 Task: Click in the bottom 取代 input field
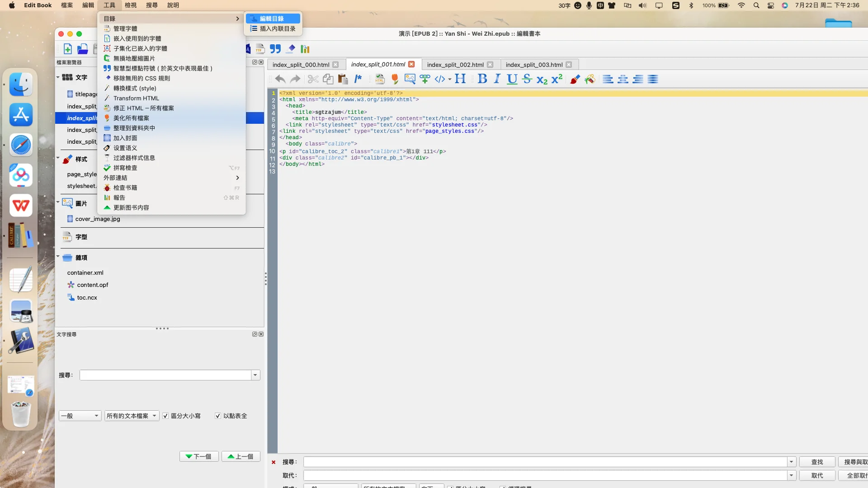[545, 475]
